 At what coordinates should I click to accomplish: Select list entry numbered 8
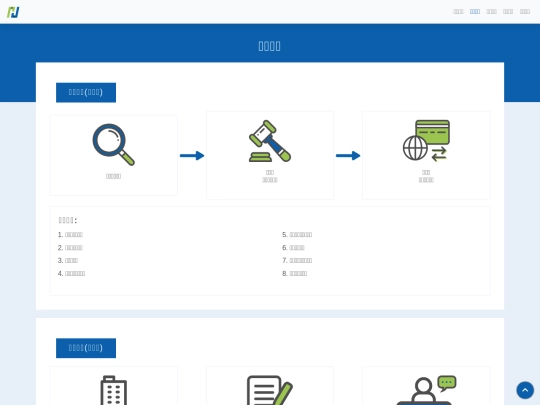(x=295, y=274)
